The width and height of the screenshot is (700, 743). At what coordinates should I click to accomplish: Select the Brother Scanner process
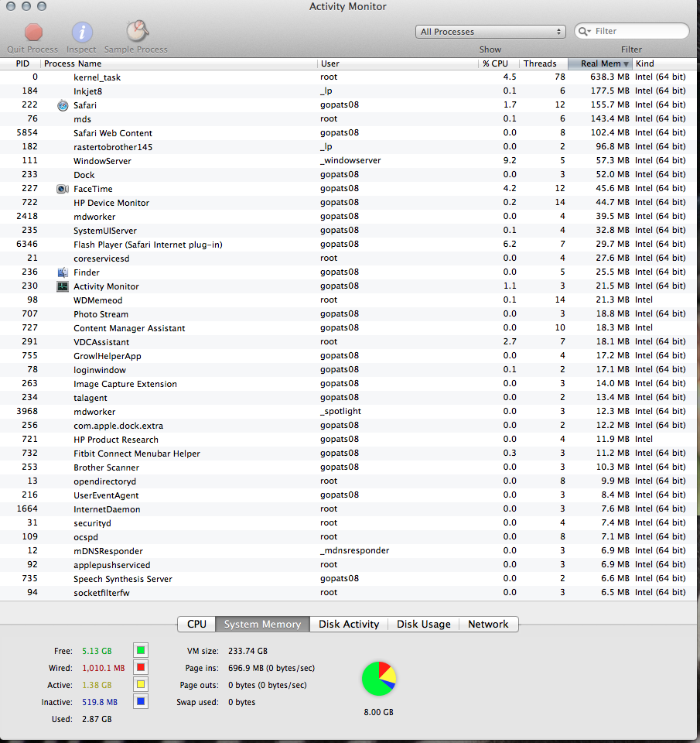coord(348,467)
